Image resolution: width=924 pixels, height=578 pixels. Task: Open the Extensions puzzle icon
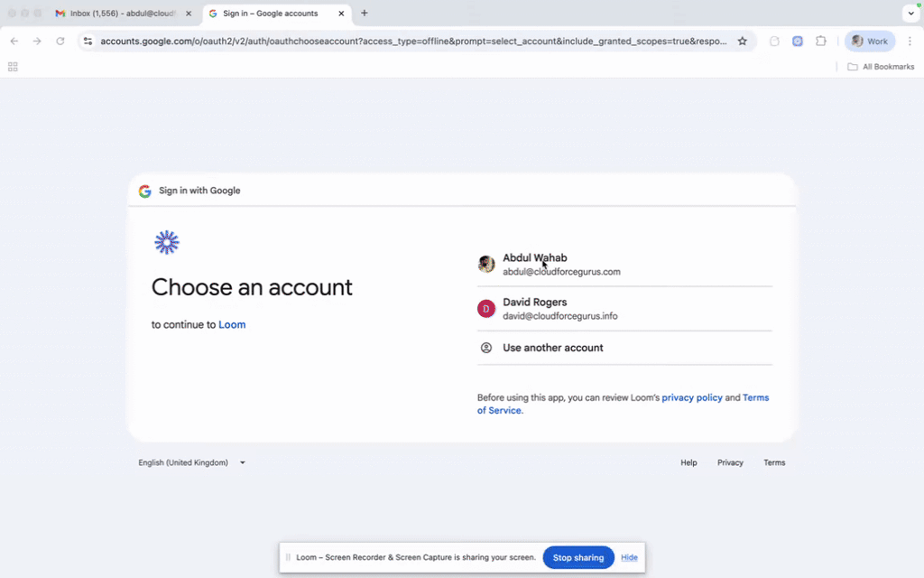click(x=821, y=41)
